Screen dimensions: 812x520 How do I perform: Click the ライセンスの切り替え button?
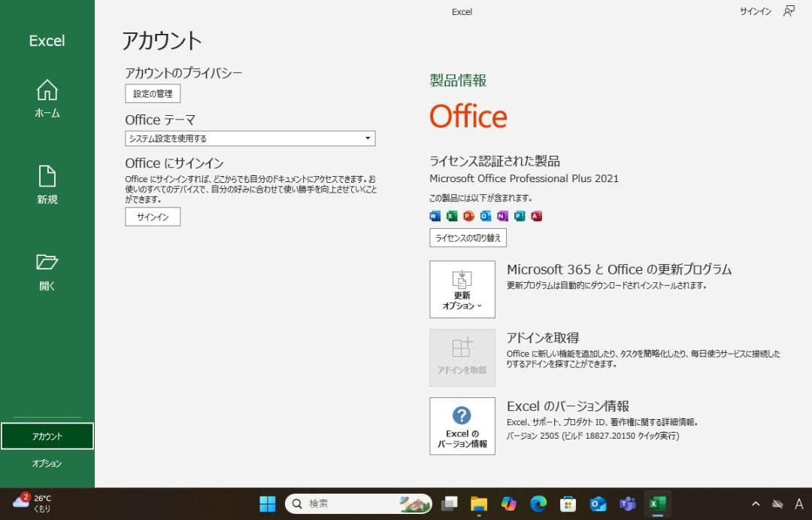click(x=468, y=238)
